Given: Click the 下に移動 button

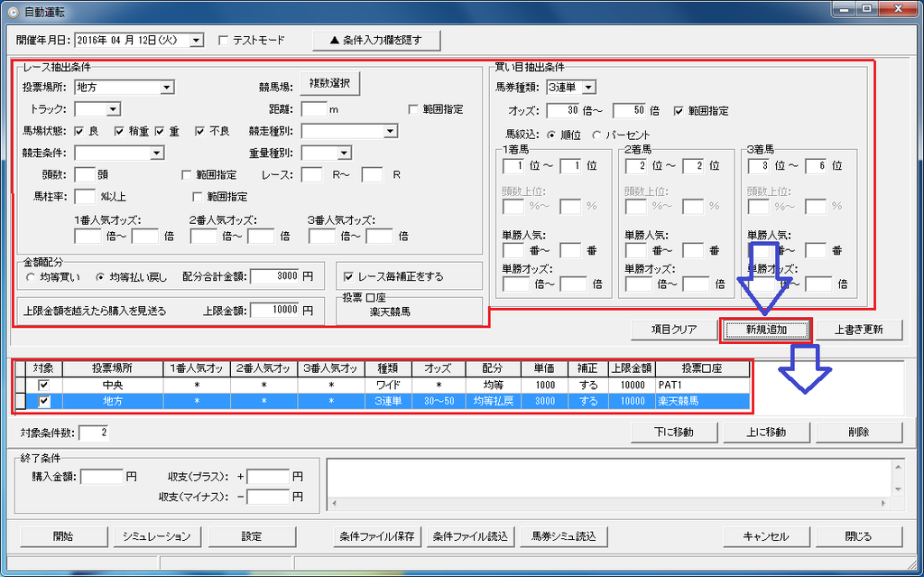Looking at the screenshot, I should [x=674, y=432].
